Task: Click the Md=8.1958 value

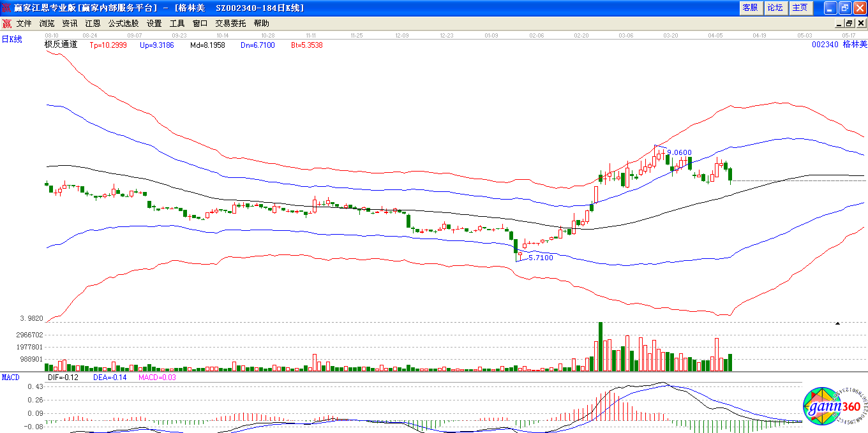Action: click(x=207, y=45)
